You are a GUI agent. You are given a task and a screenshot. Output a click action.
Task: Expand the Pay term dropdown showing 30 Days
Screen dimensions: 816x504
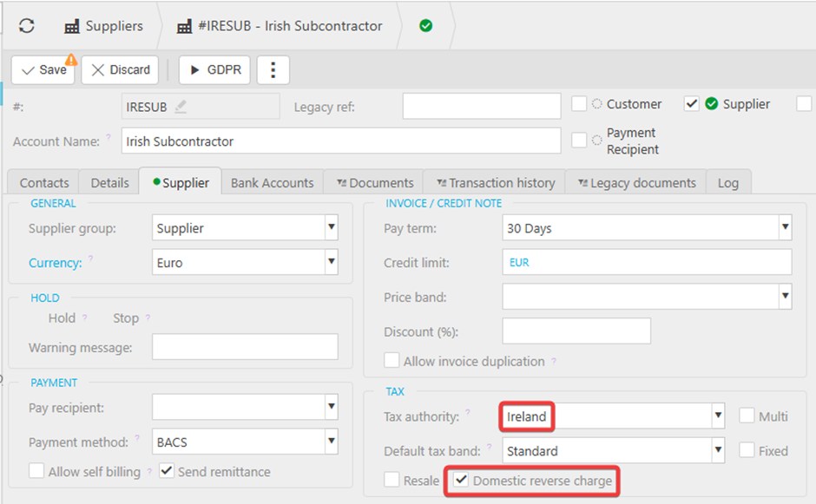pyautogui.click(x=786, y=227)
